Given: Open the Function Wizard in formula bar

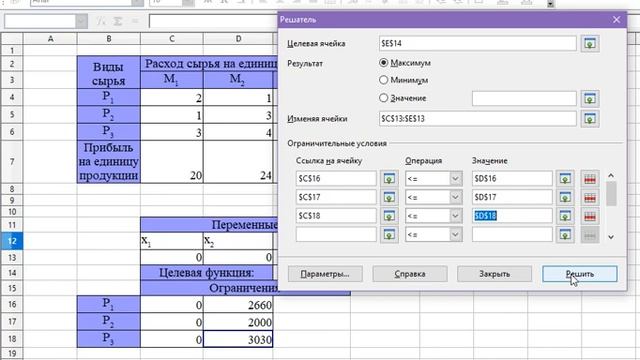Looking at the screenshot, I should pyautogui.click(x=100, y=21).
